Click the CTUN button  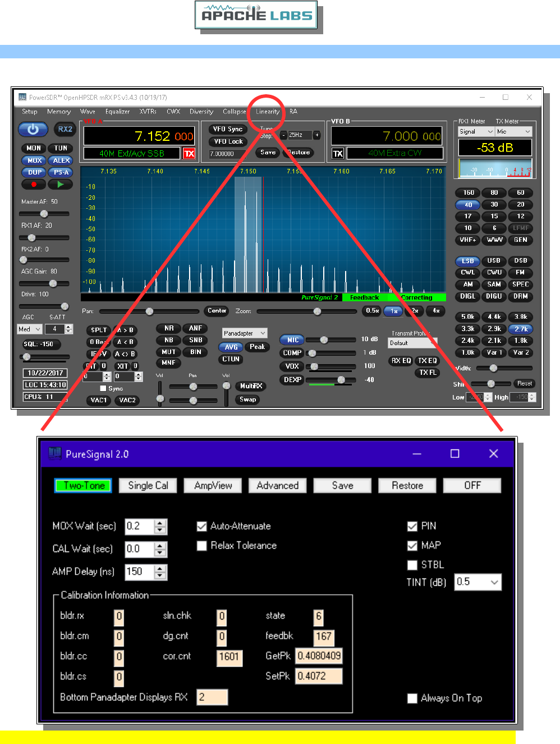231,359
